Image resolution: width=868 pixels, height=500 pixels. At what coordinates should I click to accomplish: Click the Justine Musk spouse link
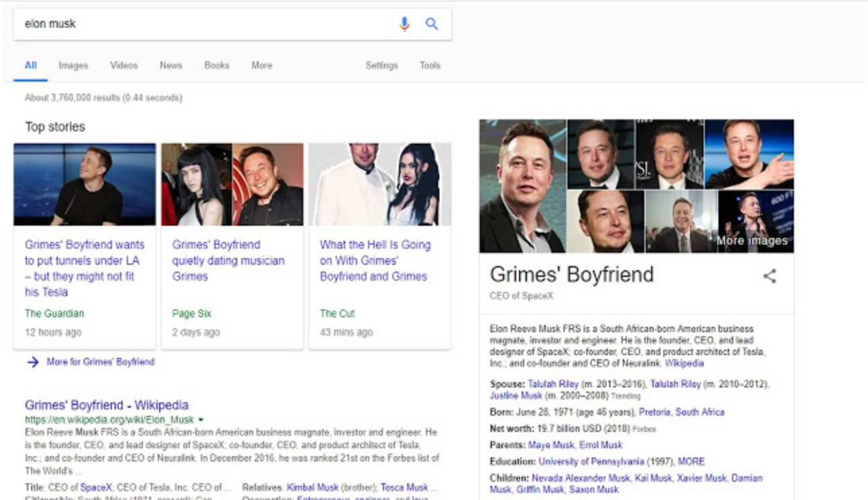(516, 396)
